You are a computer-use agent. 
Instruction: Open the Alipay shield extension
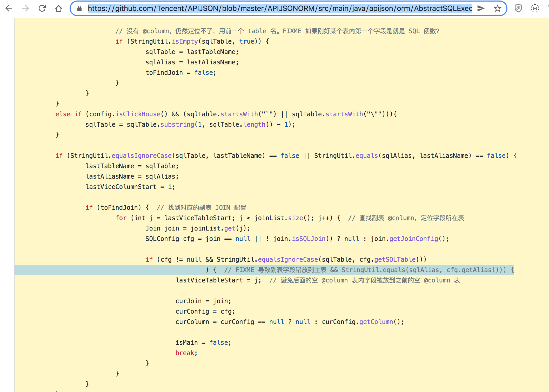coord(518,8)
